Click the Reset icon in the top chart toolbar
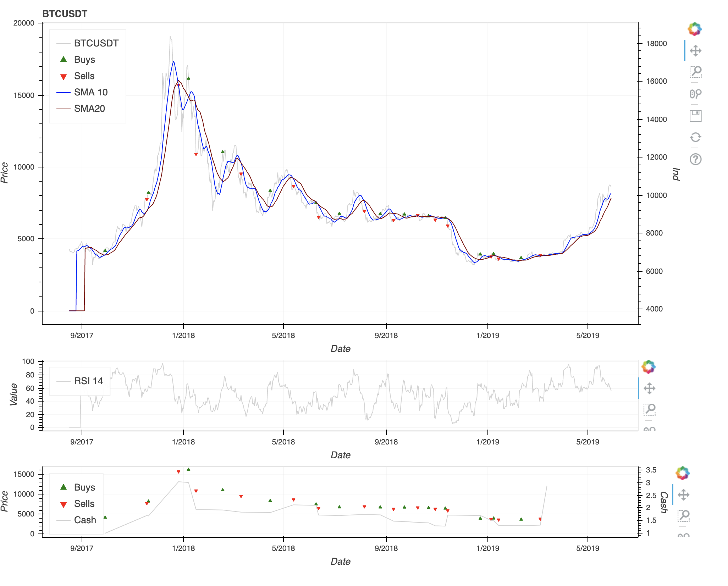The width and height of the screenshot is (728, 586). coord(695,137)
